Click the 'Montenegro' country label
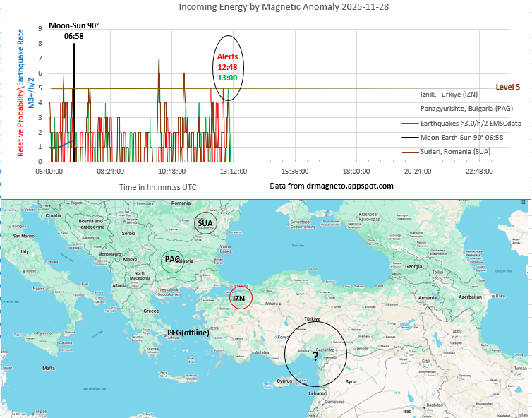Viewport: 532px width, 418px height. 109,254
